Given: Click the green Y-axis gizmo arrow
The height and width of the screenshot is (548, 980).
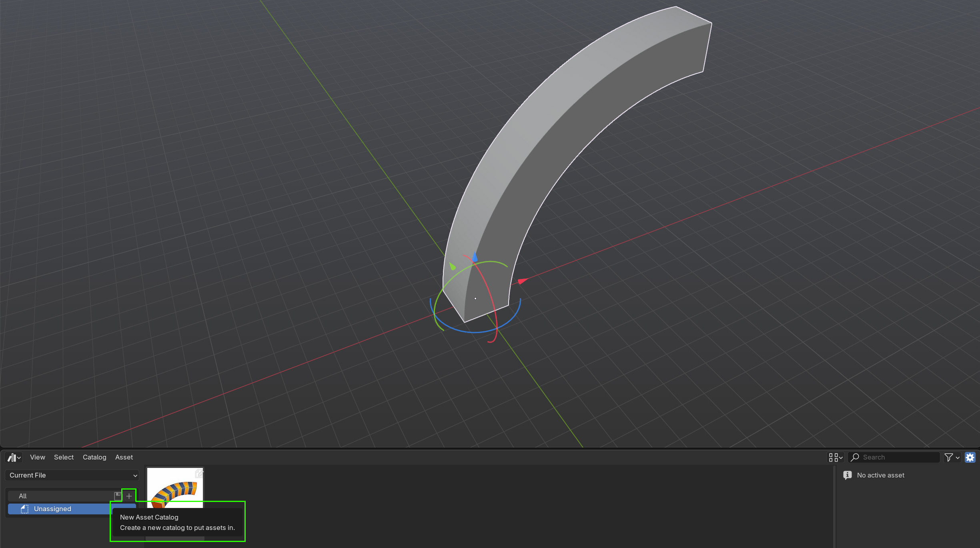Looking at the screenshot, I should (452, 266).
